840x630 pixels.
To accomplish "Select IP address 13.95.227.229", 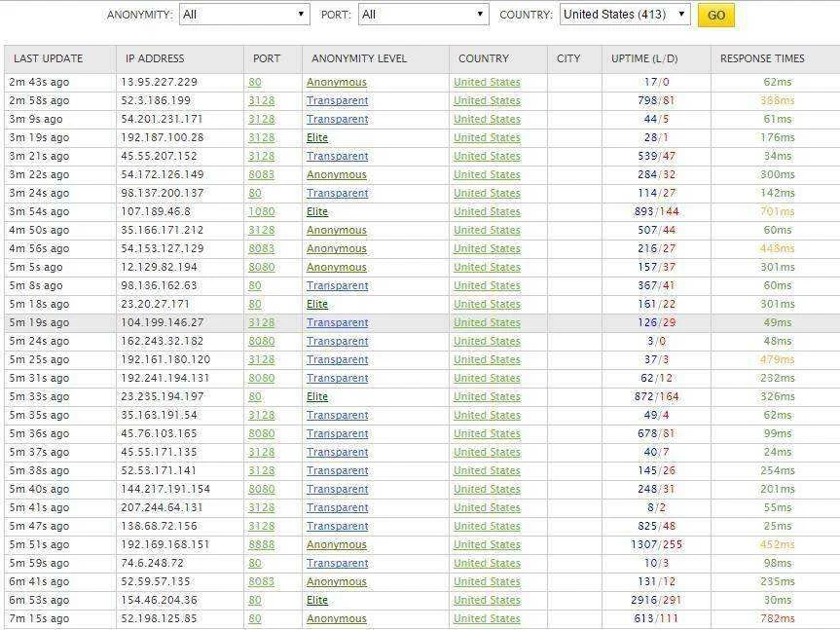I will (x=159, y=82).
